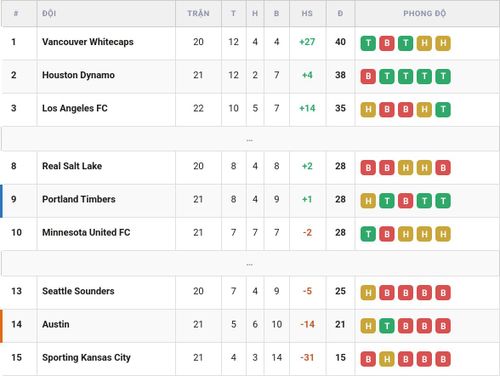Click Sporting Kansas City's yellow H form badge
500x376 pixels.
coord(387,359)
